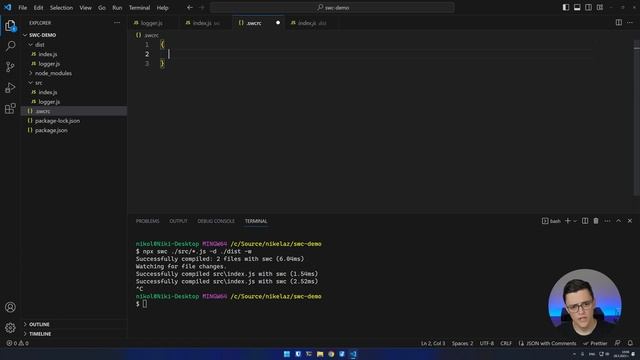Click the Prettier status bar item
Image resolution: width=640 pixels, height=360 pixels.
(596, 343)
